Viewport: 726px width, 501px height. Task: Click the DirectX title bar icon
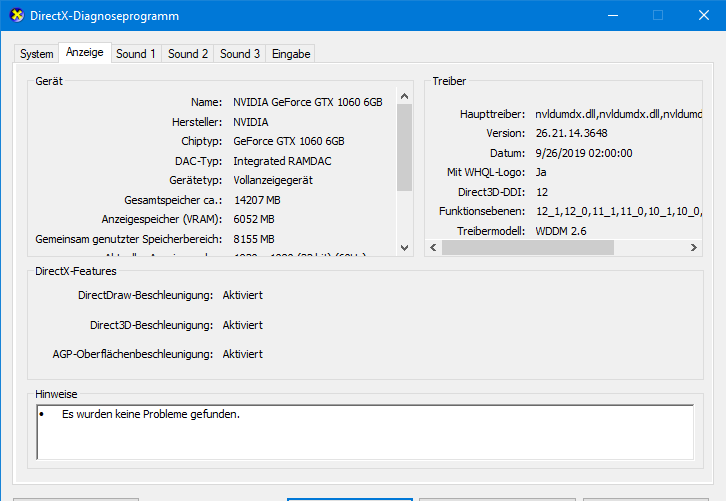(x=17, y=15)
